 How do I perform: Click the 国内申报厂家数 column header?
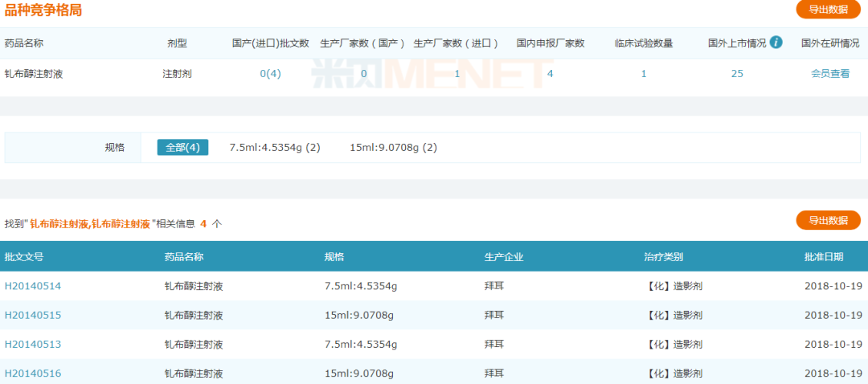coord(551,43)
